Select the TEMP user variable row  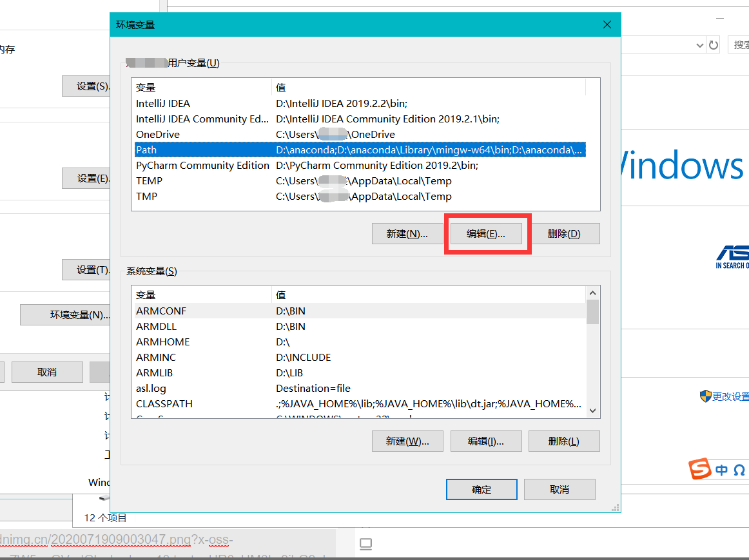click(360, 180)
